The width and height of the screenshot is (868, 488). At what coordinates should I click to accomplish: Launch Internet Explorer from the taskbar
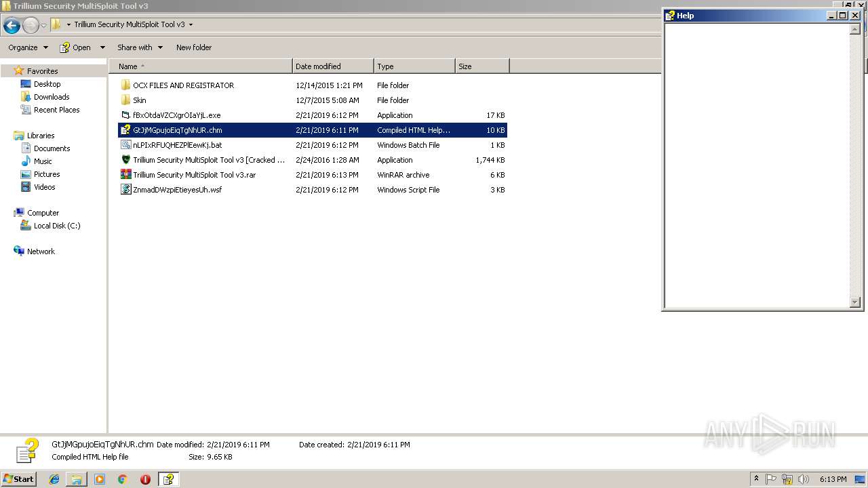click(54, 479)
